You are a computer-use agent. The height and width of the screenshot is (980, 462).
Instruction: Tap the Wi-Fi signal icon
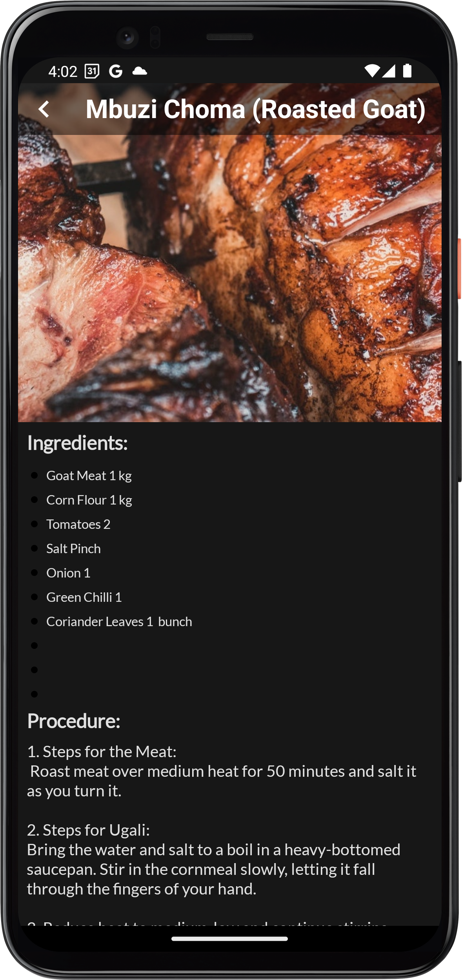click(372, 71)
